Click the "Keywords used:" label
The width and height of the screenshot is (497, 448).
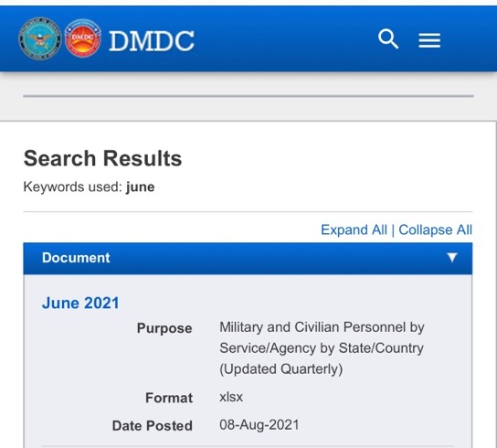coord(73,187)
